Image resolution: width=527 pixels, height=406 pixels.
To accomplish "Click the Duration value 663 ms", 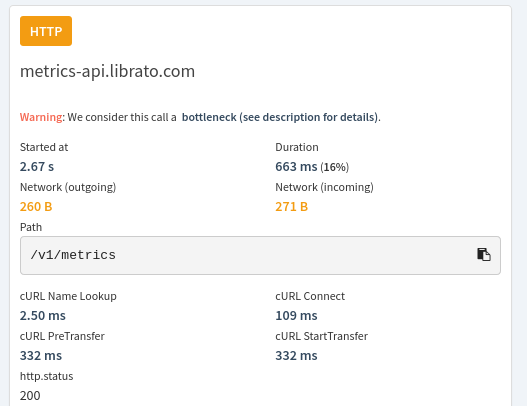I will click(296, 167).
